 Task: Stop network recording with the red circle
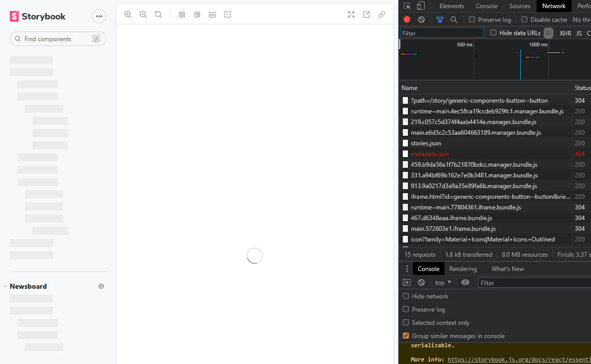[x=406, y=19]
